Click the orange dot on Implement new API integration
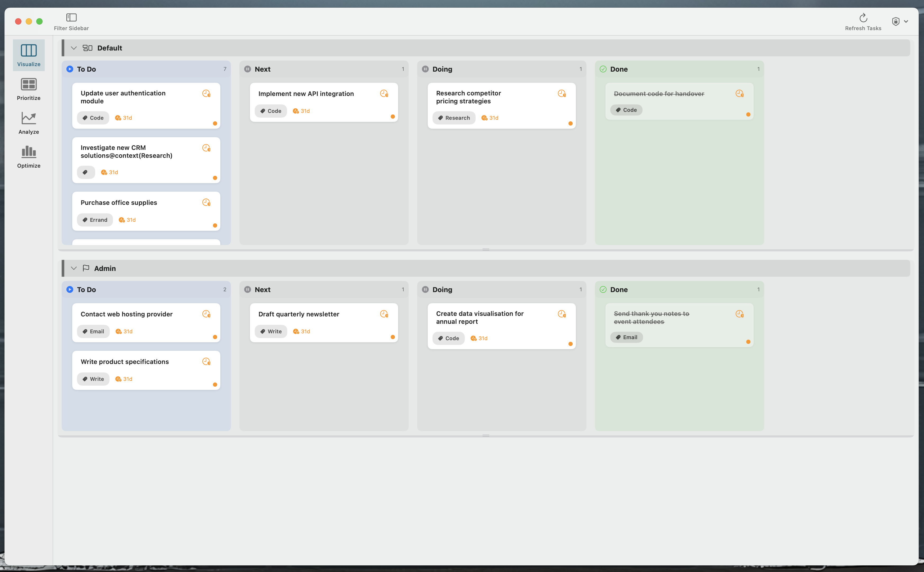 (x=393, y=117)
